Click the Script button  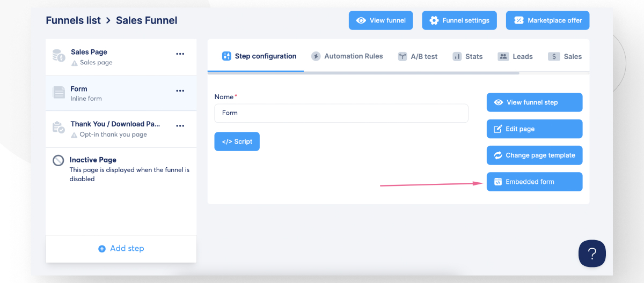click(x=237, y=141)
